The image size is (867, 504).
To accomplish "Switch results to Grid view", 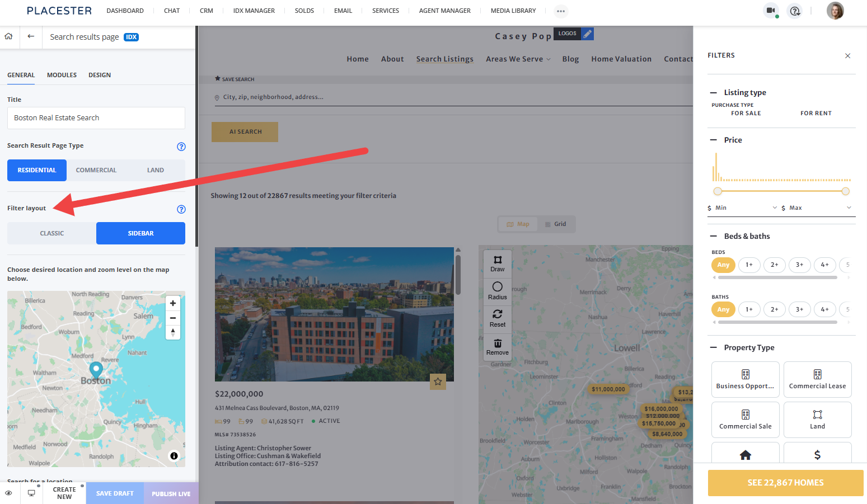I will 555,224.
